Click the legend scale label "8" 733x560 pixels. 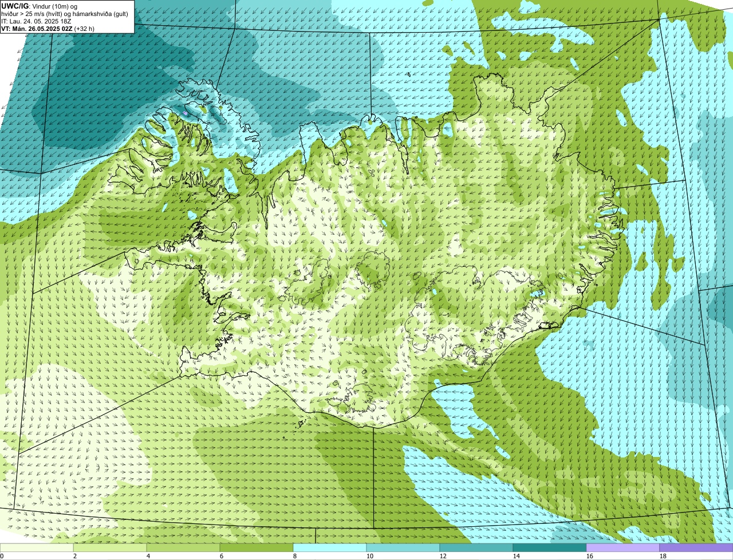click(295, 556)
